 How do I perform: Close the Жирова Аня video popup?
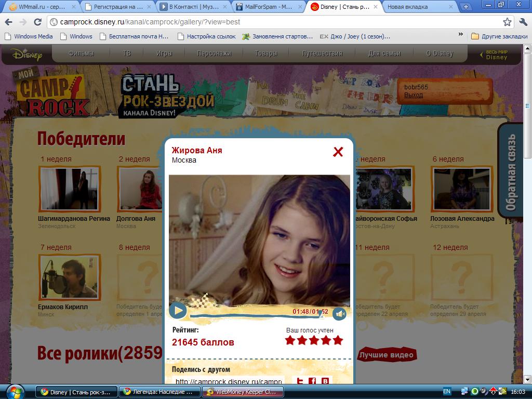338,152
